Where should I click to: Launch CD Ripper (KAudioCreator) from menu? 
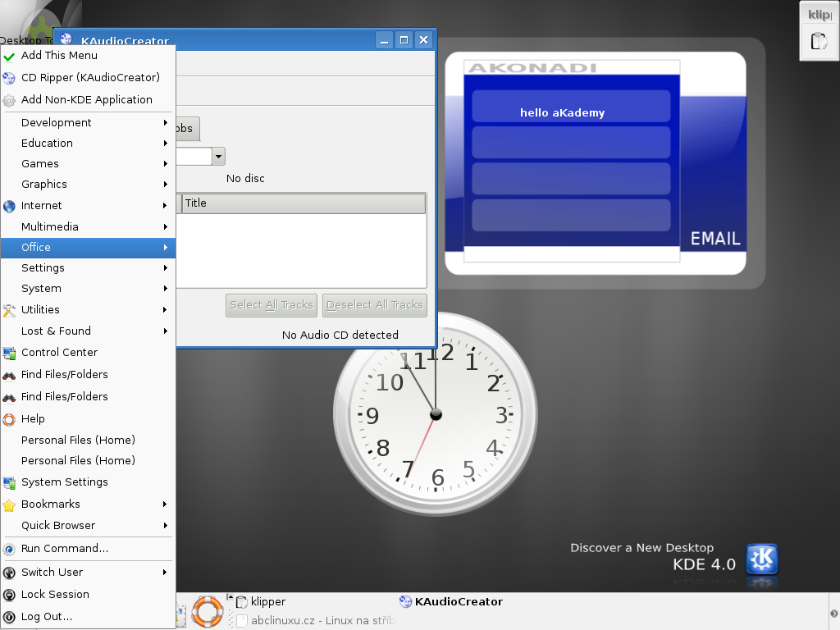[88, 78]
